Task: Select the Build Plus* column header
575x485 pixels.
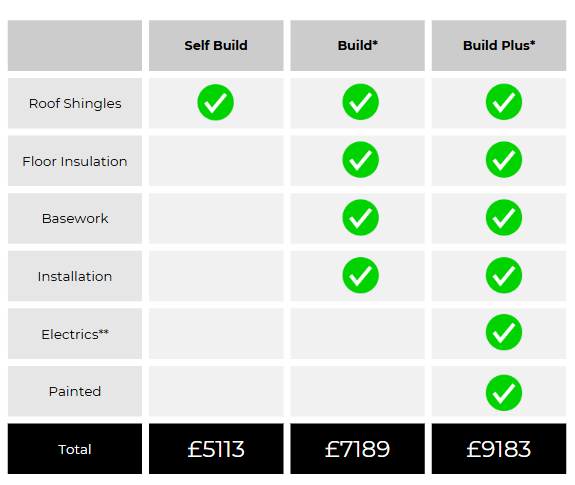Action: [499, 45]
